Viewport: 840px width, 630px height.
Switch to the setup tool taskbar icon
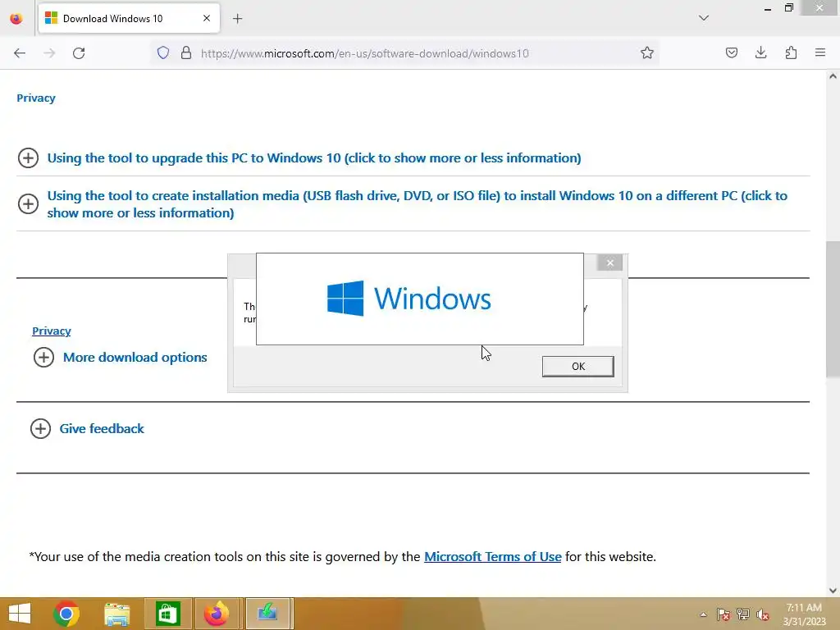pyautogui.click(x=267, y=614)
